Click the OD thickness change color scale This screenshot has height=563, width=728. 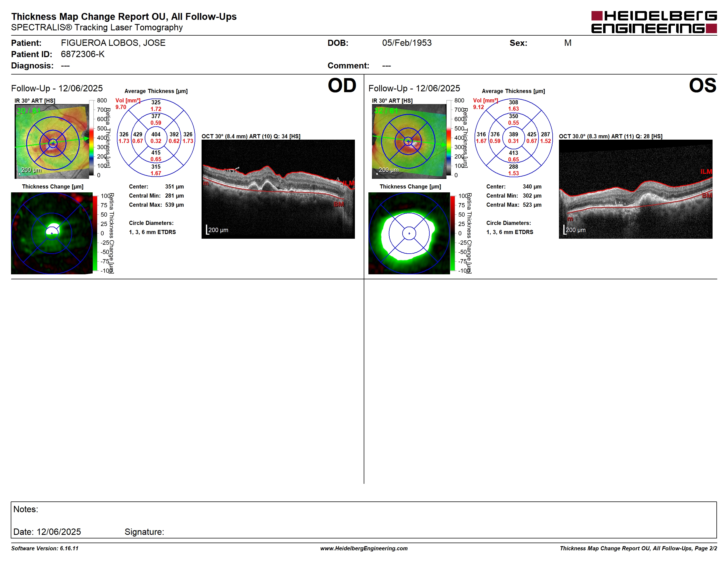[x=95, y=233]
